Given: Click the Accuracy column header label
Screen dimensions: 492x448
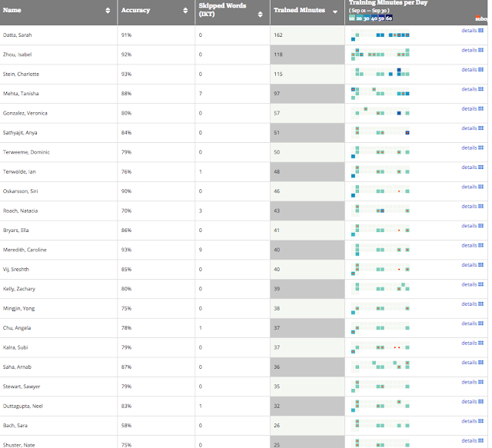Looking at the screenshot, I should [x=135, y=10].
